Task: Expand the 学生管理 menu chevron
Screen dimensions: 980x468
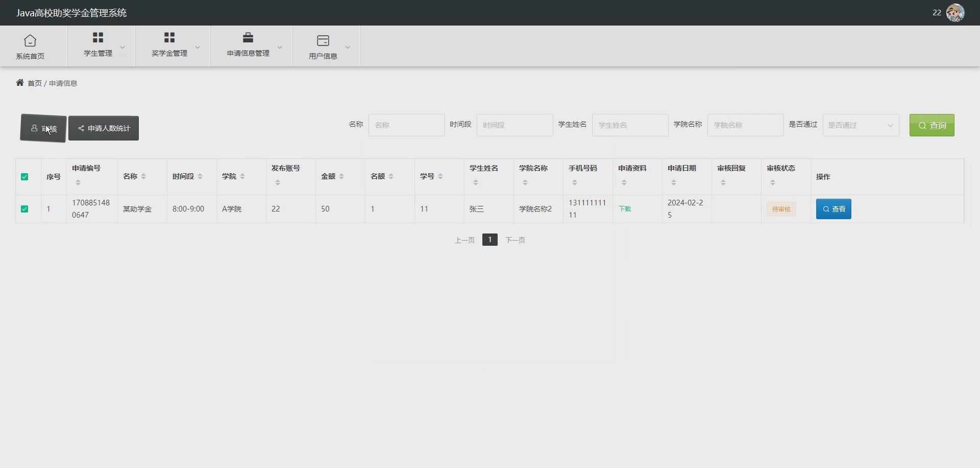Action: click(122, 47)
